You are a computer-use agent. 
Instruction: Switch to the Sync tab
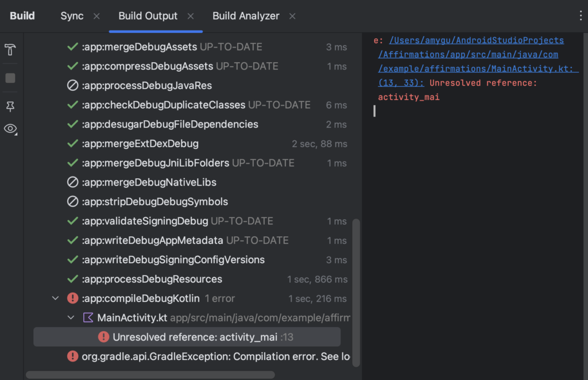point(72,16)
